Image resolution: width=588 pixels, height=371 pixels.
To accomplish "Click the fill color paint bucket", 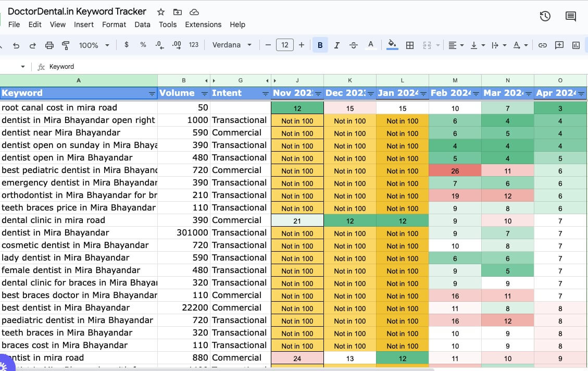I will [x=392, y=45].
